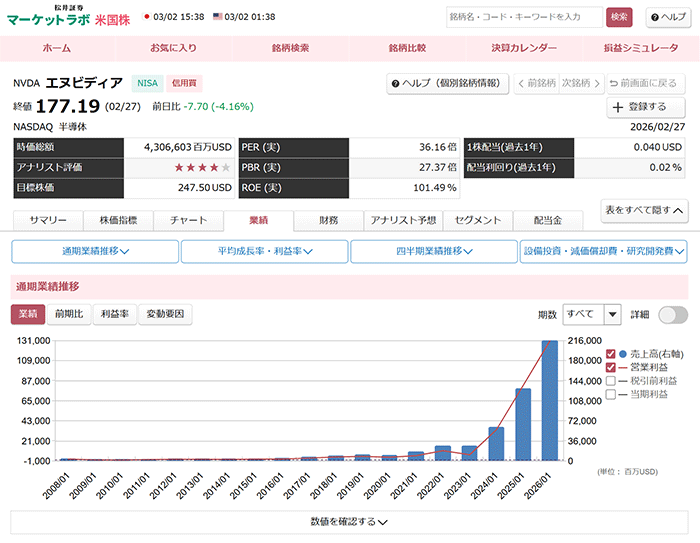This screenshot has height=543, width=700.
Task: Expand quarterly performance trend section
Action: 433,251
